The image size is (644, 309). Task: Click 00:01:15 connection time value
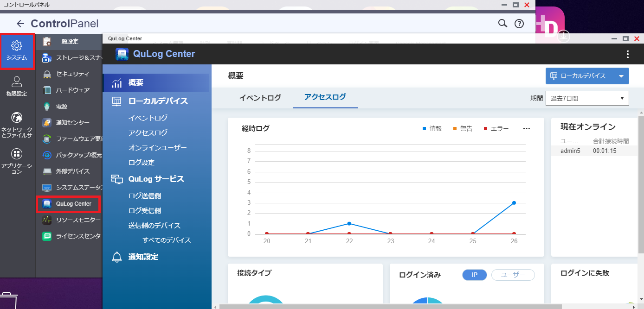[x=605, y=151]
